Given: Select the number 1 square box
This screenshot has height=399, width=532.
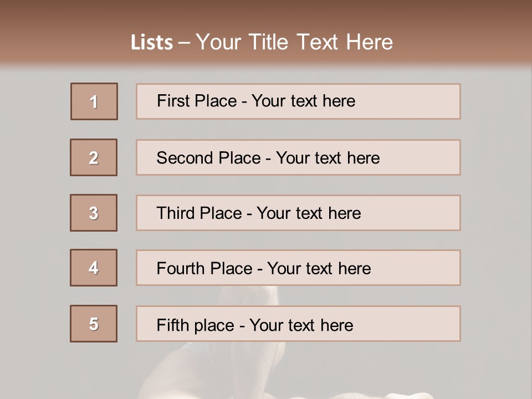Looking at the screenshot, I should pos(94,101).
